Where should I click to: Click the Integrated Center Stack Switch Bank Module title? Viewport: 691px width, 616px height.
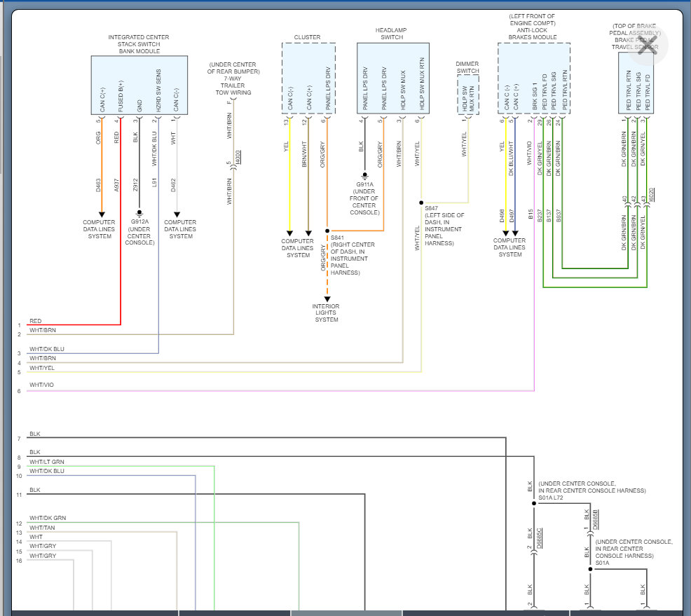click(139, 44)
